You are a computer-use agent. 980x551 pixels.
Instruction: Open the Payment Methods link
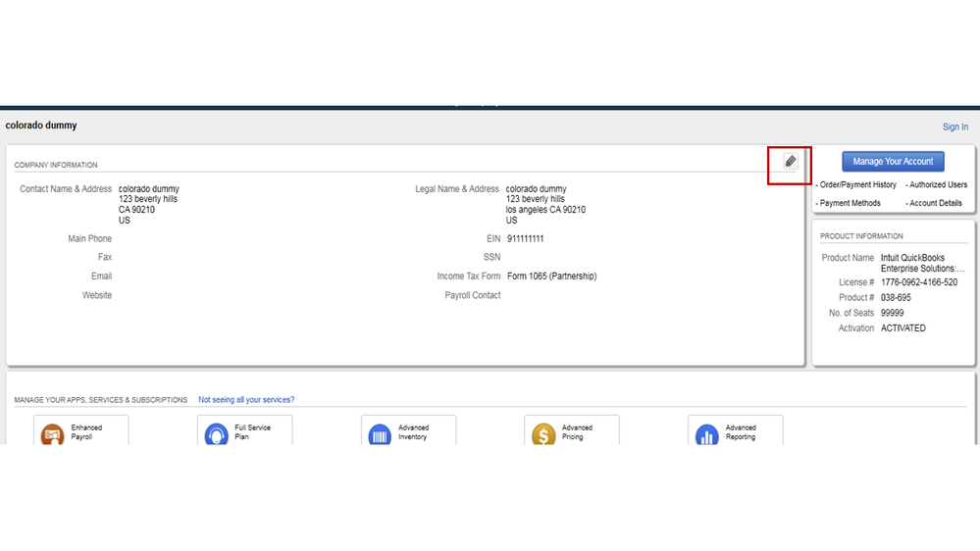[x=848, y=203]
